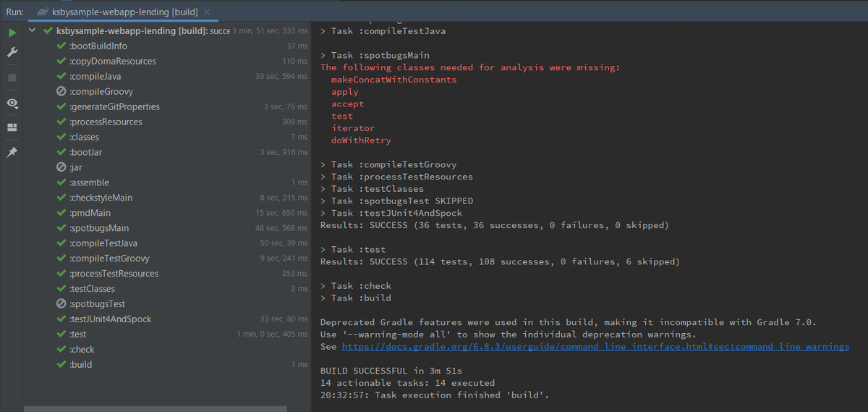Screen dimensions: 868x412
Task: Select the ksbysample-webapp-lending [build] run tab
Action: 125,12
